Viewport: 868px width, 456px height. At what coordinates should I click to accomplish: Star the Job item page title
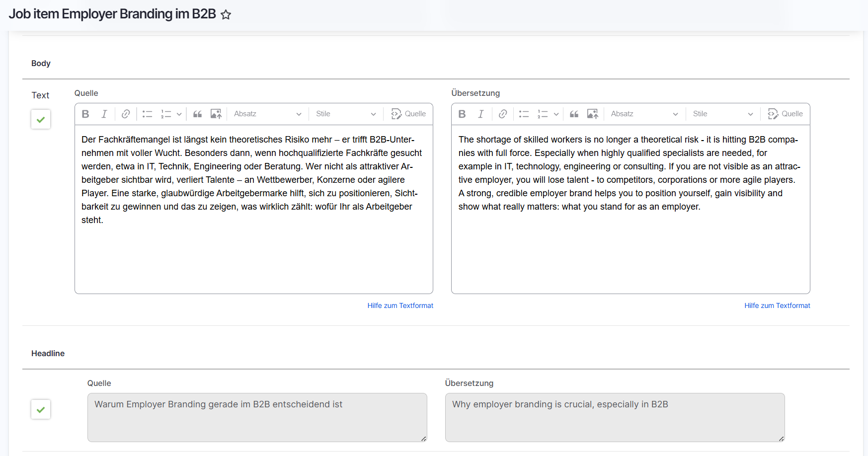click(x=226, y=15)
